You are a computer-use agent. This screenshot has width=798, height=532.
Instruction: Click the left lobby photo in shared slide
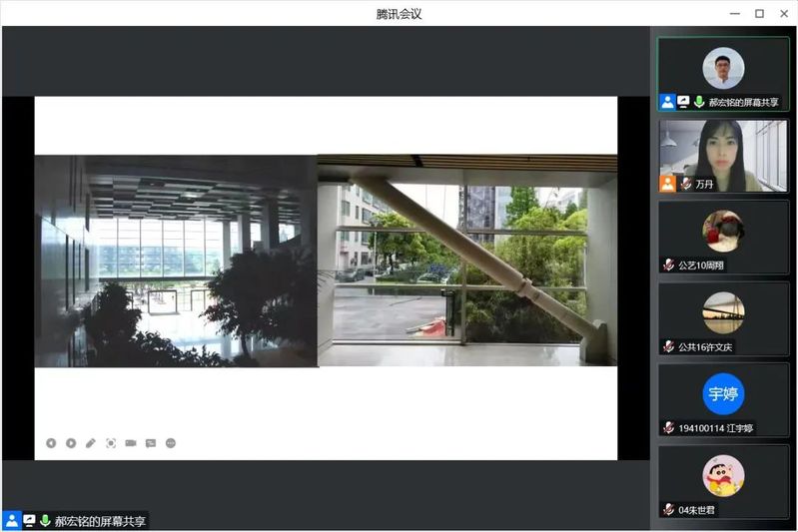pyautogui.click(x=176, y=261)
